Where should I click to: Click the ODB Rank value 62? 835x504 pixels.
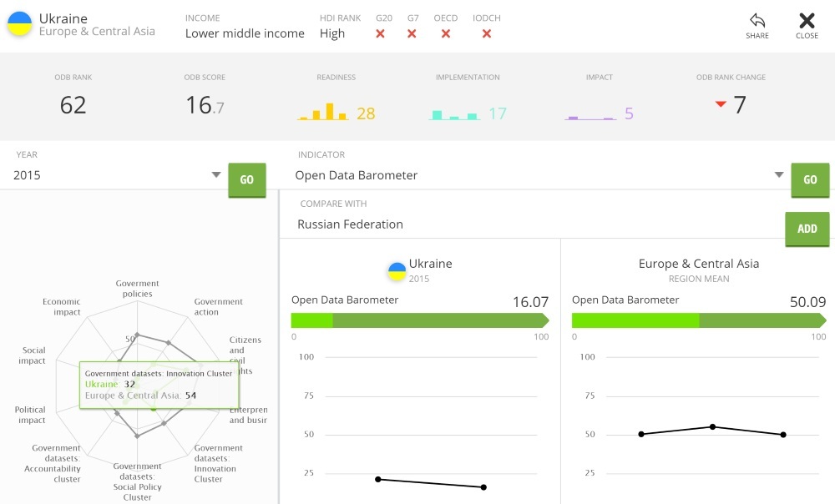point(73,105)
